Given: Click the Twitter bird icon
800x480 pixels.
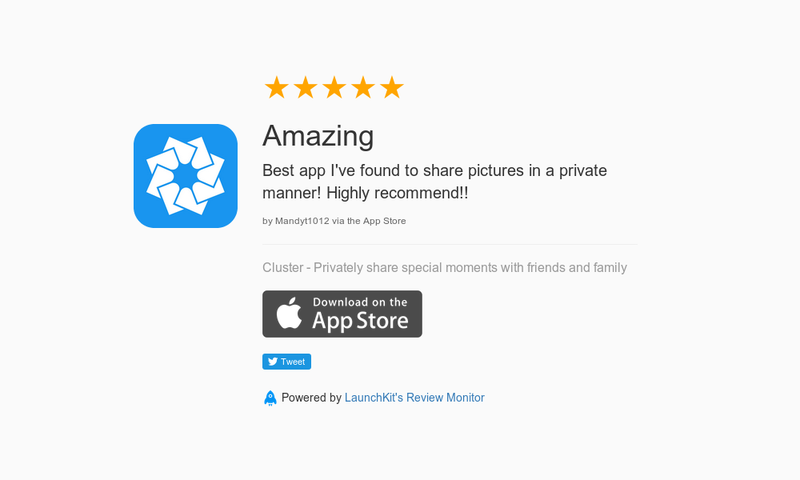Looking at the screenshot, I should click(273, 362).
